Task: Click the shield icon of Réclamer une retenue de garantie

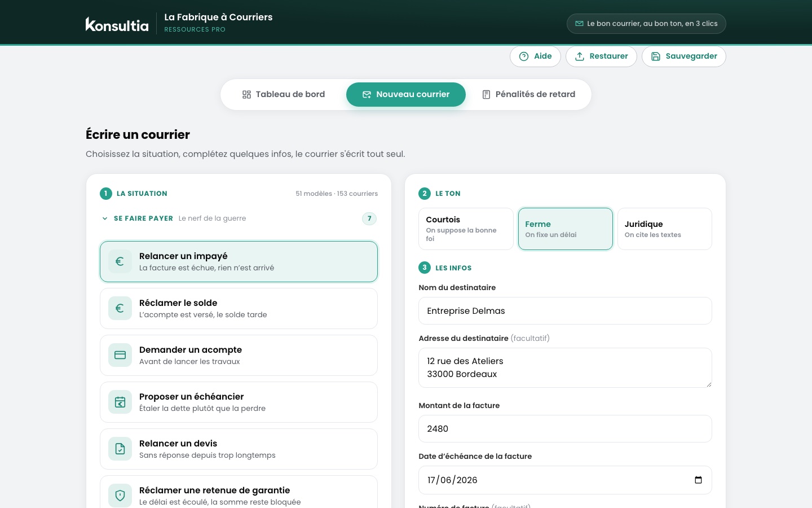Action: tap(120, 496)
